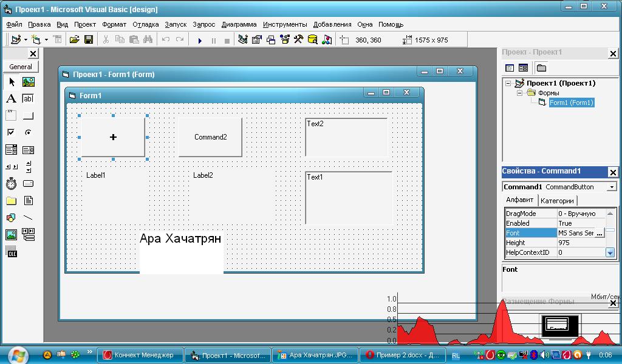Start the program with Run arrow
The height and width of the screenshot is (364, 622).
click(x=200, y=41)
